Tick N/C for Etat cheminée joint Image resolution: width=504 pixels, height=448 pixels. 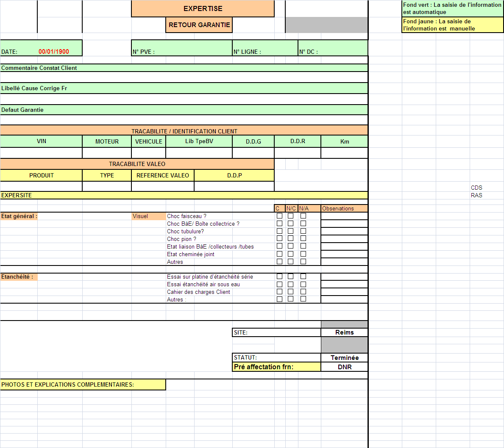click(x=290, y=254)
